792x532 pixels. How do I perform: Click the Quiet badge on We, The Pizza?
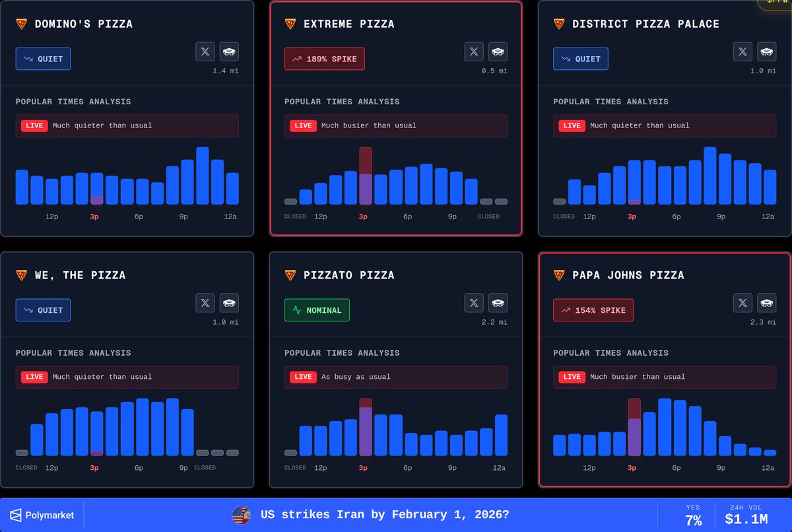click(x=43, y=310)
